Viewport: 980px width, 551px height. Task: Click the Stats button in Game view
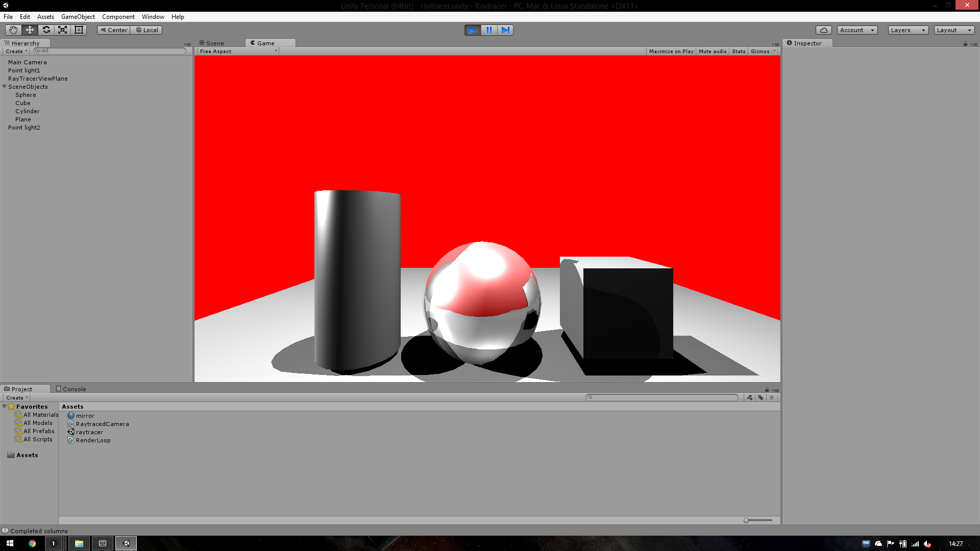(x=739, y=51)
